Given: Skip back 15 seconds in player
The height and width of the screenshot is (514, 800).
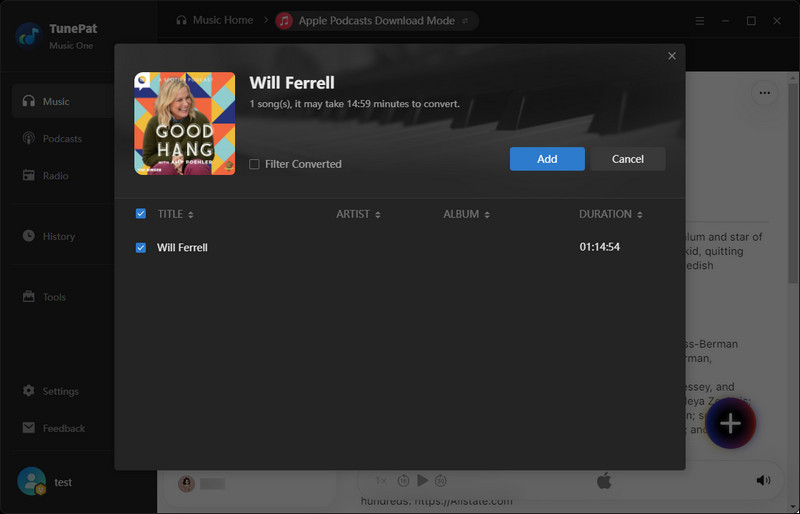Looking at the screenshot, I should point(403,480).
